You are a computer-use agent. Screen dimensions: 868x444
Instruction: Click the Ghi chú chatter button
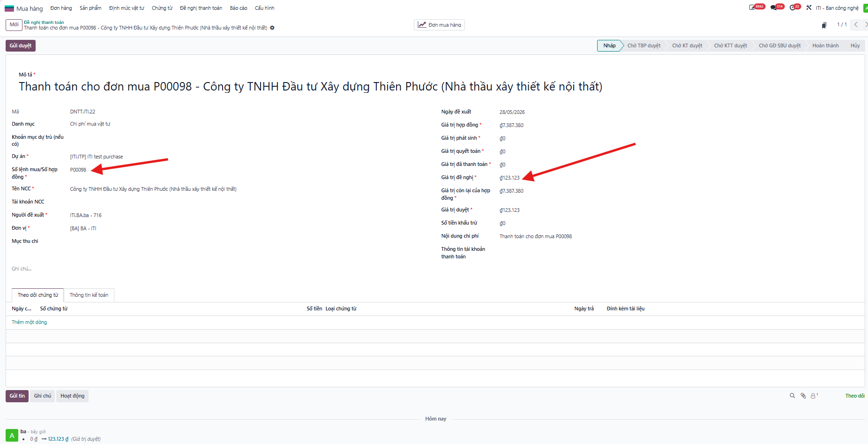point(43,396)
